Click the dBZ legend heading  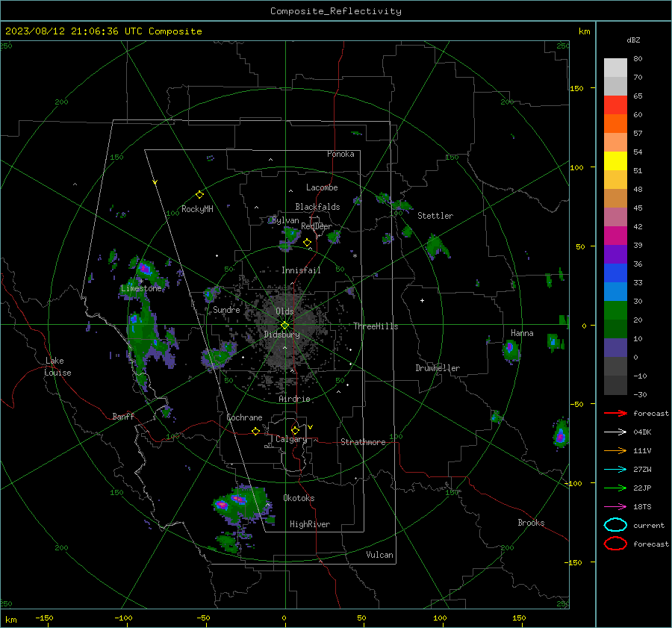click(633, 40)
